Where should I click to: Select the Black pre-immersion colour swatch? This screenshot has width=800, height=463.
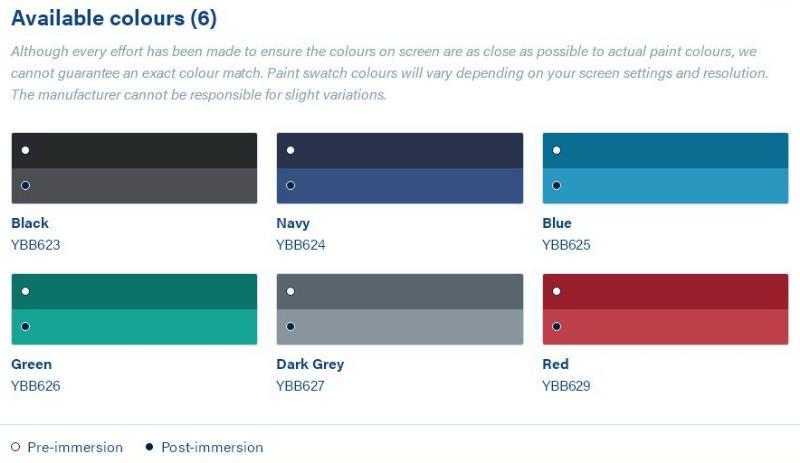134,151
